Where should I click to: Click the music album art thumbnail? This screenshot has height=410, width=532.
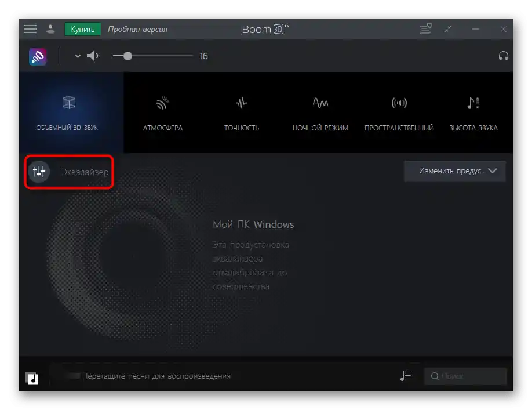click(32, 378)
